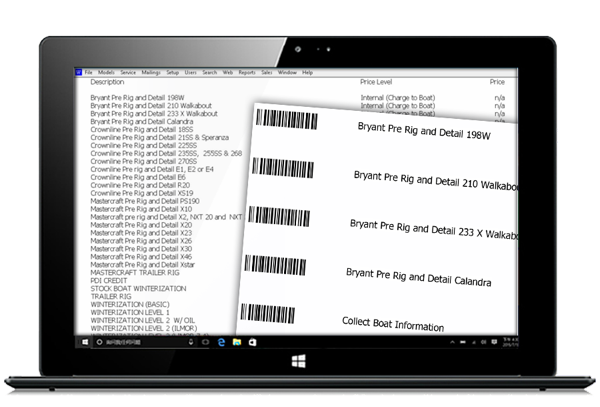Open the Store icon on the taskbar
The width and height of the screenshot is (600, 407).
coord(253,342)
